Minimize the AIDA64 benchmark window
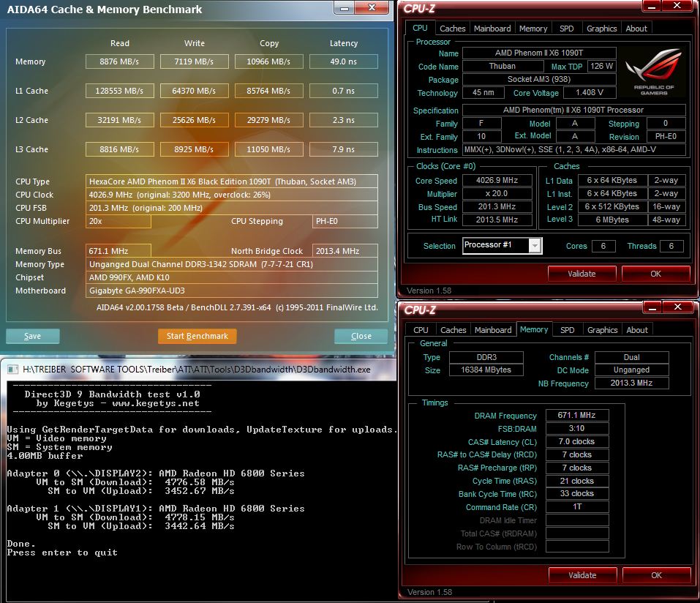The width and height of the screenshot is (700, 603). pyautogui.click(x=345, y=8)
